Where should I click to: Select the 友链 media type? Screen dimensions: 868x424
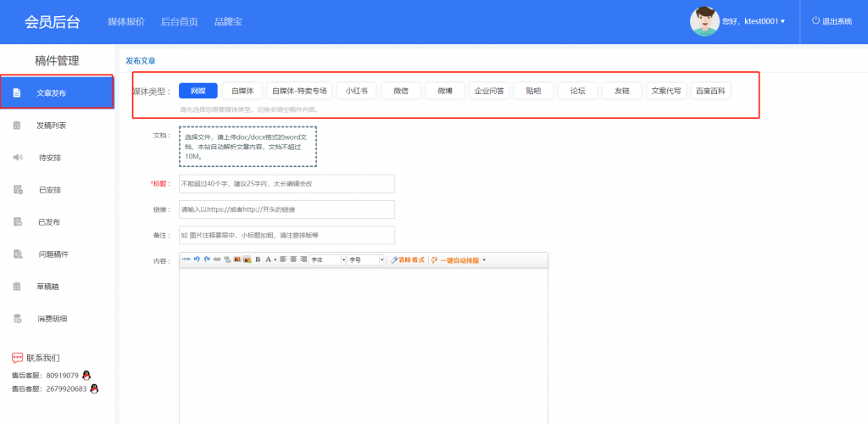point(622,91)
